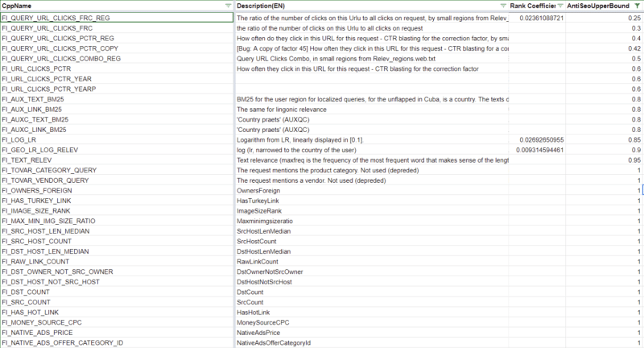Image resolution: width=644 pixels, height=348 pixels.
Task: Open the Rank Coefficient column filter dropdown
Action: 560,6
